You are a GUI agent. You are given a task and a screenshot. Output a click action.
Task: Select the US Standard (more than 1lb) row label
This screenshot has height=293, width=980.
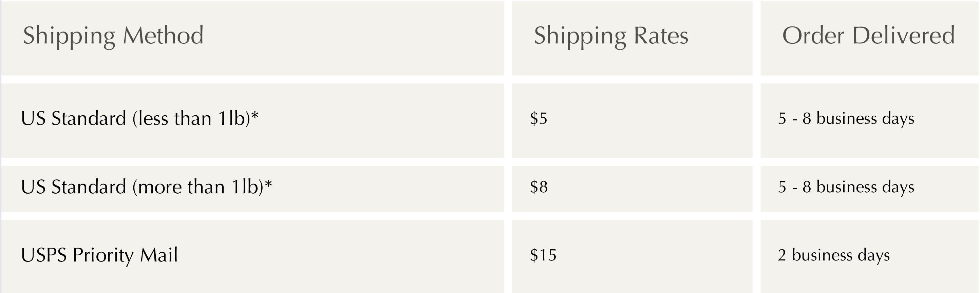146,187
